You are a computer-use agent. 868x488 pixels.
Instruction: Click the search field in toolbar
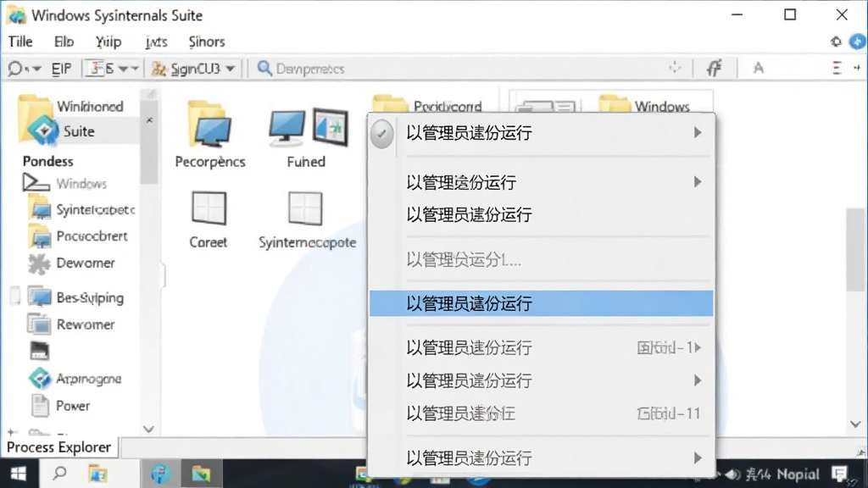[x=459, y=69]
